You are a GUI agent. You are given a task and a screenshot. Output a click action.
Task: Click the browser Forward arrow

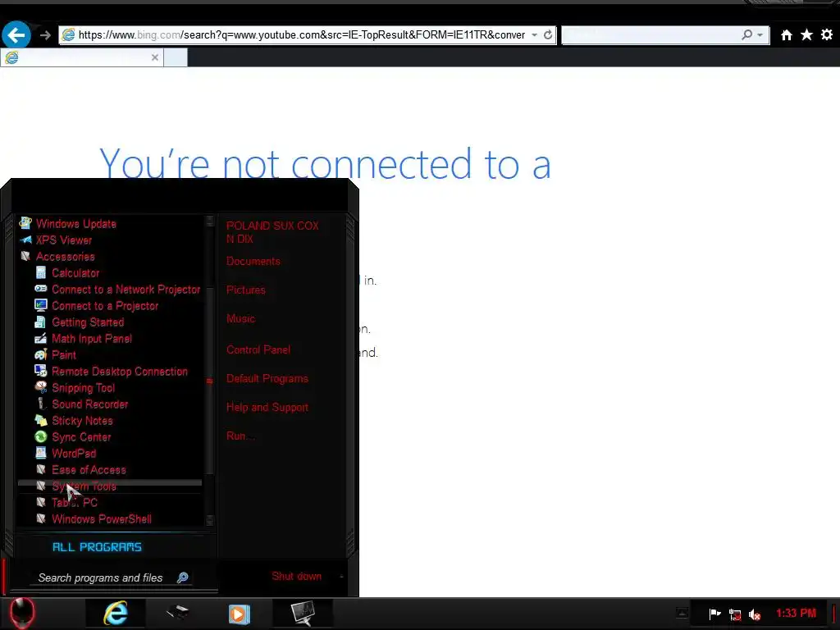(x=45, y=35)
